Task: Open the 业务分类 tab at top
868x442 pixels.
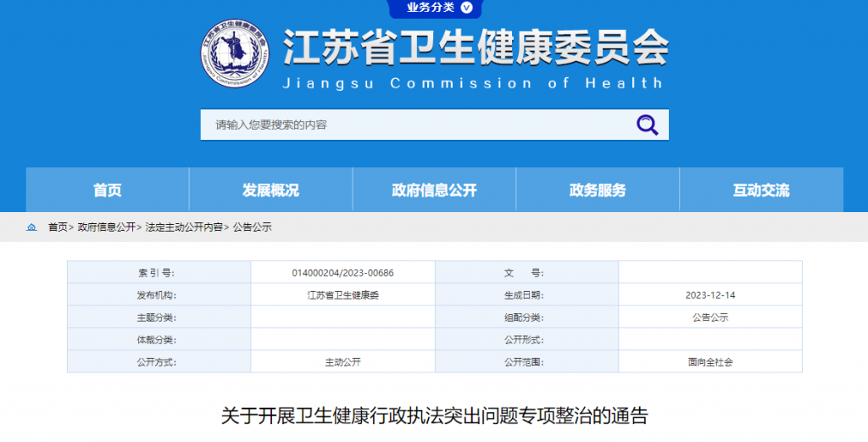Action: tap(435, 8)
